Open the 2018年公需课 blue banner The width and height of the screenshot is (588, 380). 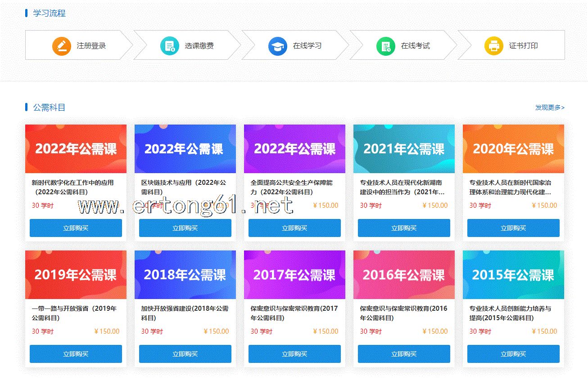coord(185,275)
